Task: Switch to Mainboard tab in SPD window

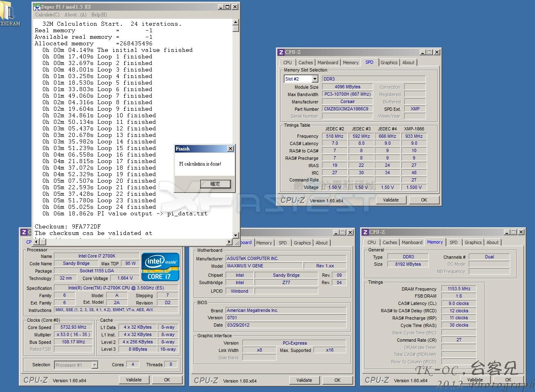Action: (328, 63)
